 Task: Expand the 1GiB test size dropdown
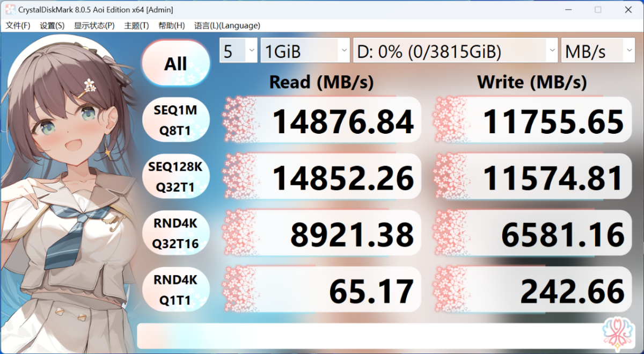(x=305, y=51)
